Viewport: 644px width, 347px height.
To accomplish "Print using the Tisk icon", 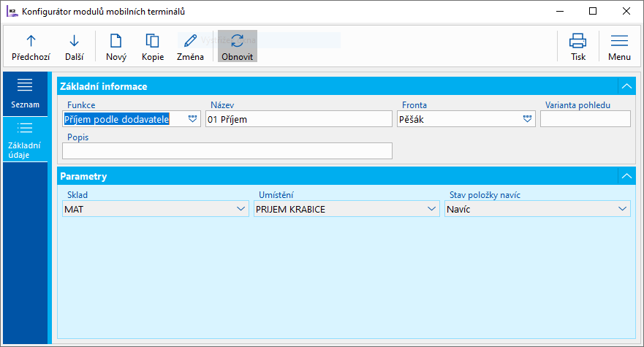I will point(578,41).
